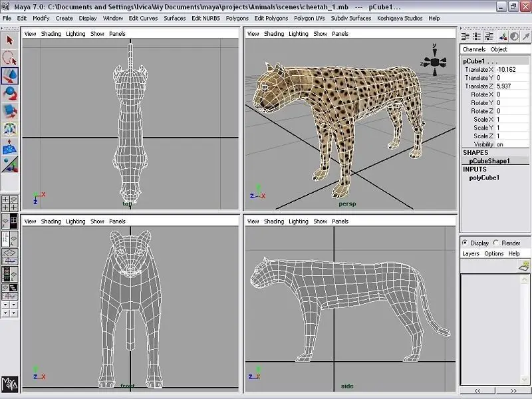Click third channel box/layer editor icon

pos(489,37)
